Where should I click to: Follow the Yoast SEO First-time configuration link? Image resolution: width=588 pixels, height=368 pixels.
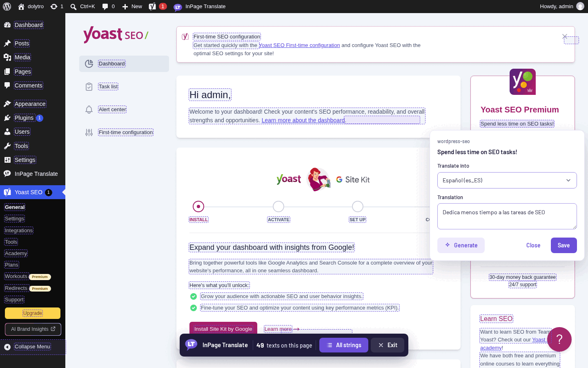click(x=299, y=45)
